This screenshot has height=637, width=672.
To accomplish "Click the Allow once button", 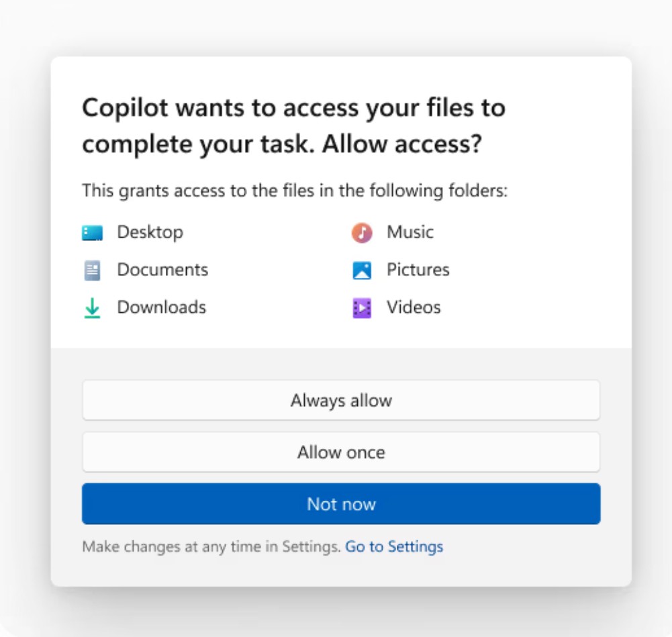I will tap(341, 452).
